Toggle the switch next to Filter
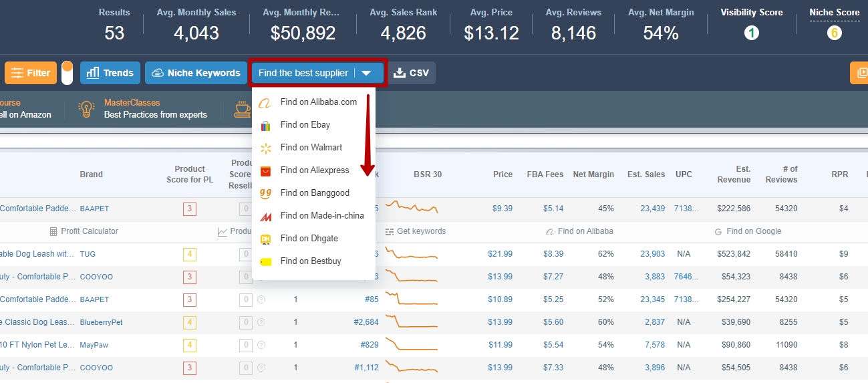Screen dimensions: 868x383 click(x=67, y=73)
